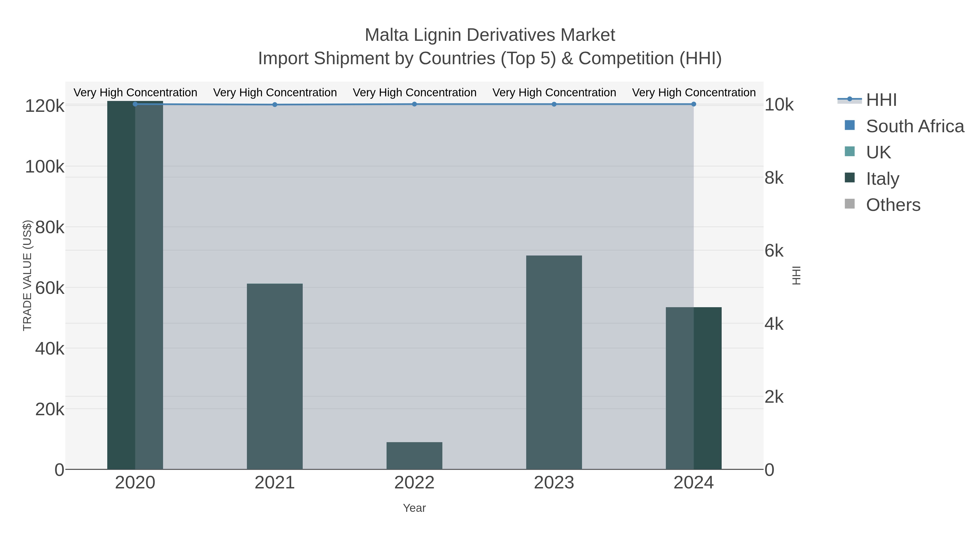Click Very High Concentration label above 2024
Viewport: 980px width, 551px height.
(x=694, y=93)
